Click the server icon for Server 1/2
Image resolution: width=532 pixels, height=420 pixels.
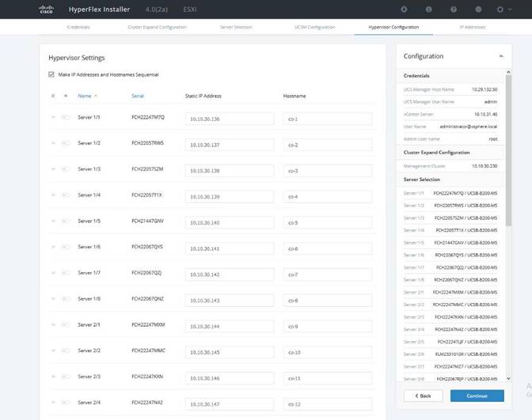[66, 143]
